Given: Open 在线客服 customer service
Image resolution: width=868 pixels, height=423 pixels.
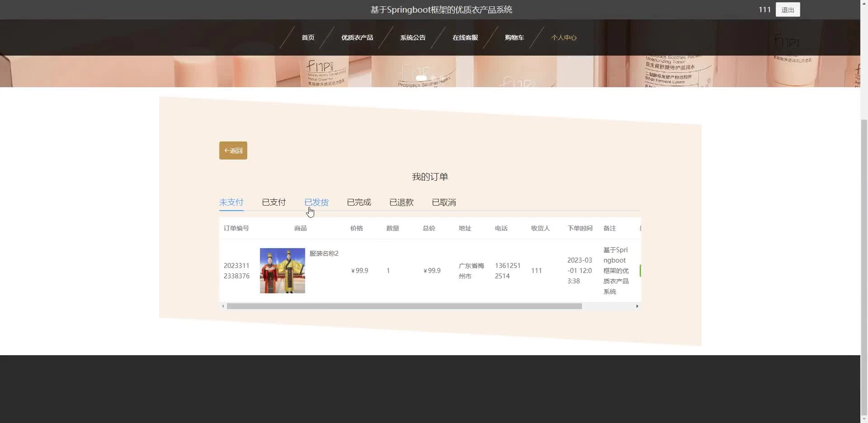Looking at the screenshot, I should click(465, 38).
